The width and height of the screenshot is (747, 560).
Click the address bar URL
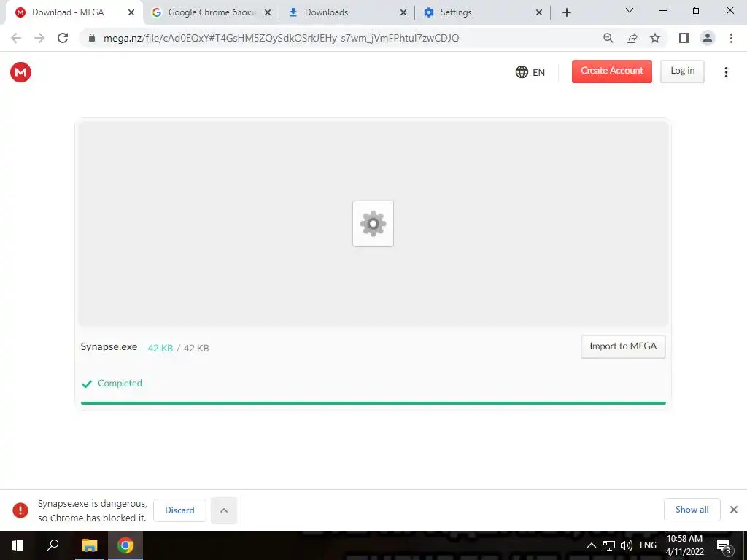click(x=281, y=38)
